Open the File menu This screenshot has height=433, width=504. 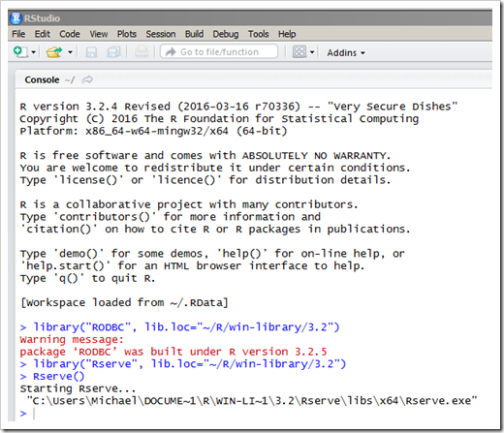(x=18, y=34)
